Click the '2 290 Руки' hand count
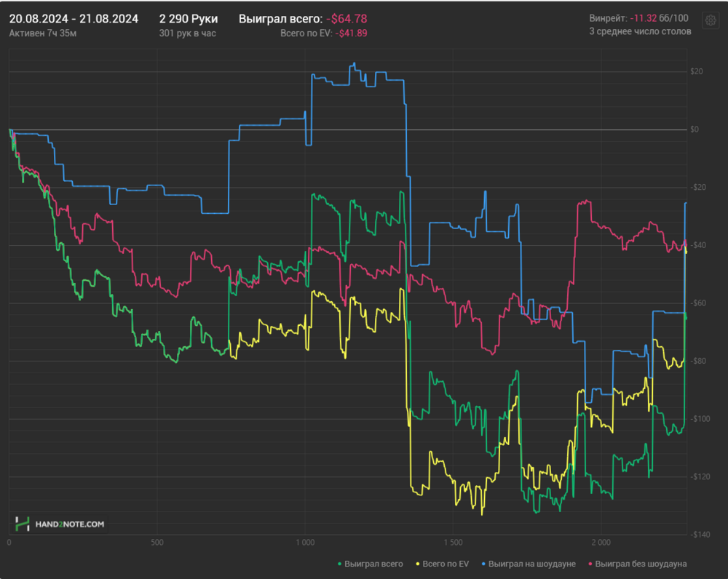728x579 pixels. coord(189,19)
